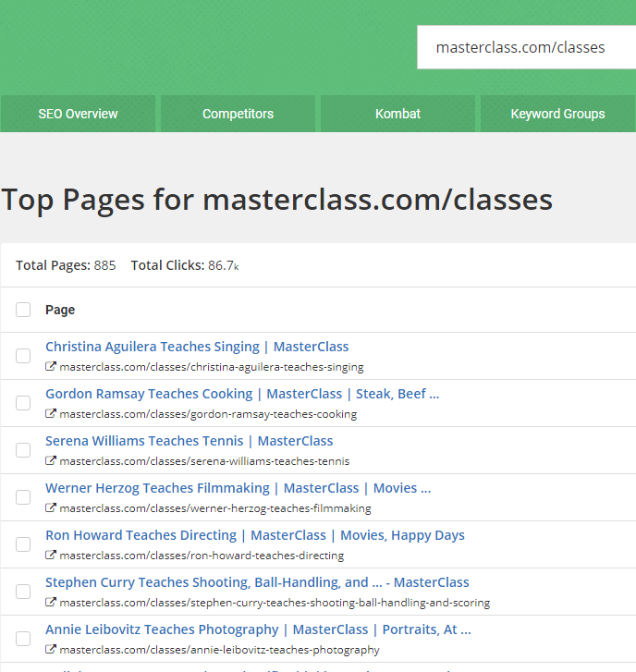Open Serena Williams Teaches Tennis page link
The height and width of the screenshot is (672, 636).
(189, 441)
